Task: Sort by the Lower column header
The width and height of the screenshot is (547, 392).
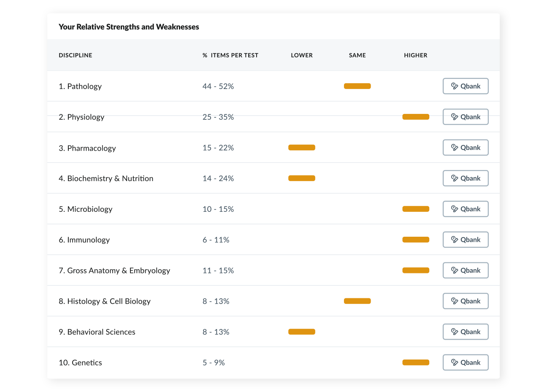Action: (301, 55)
